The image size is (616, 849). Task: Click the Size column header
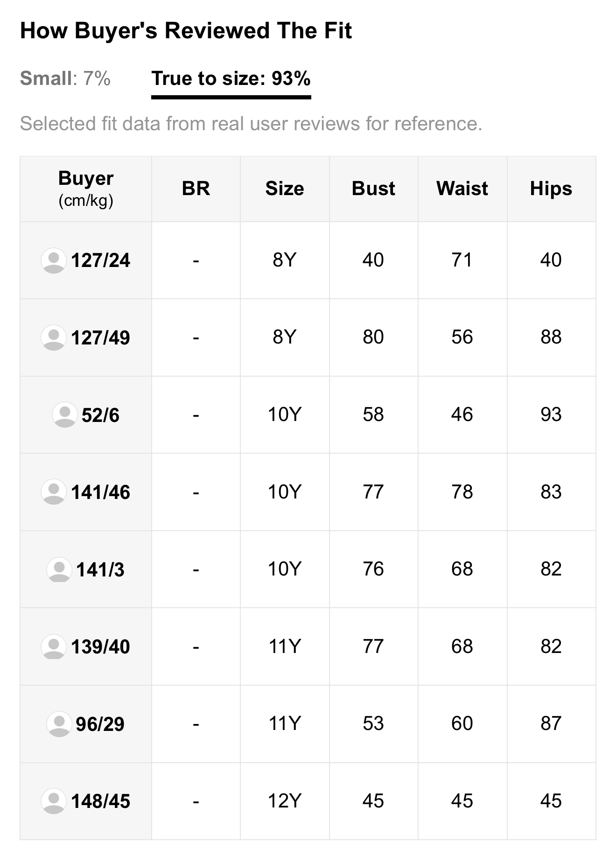tap(285, 189)
